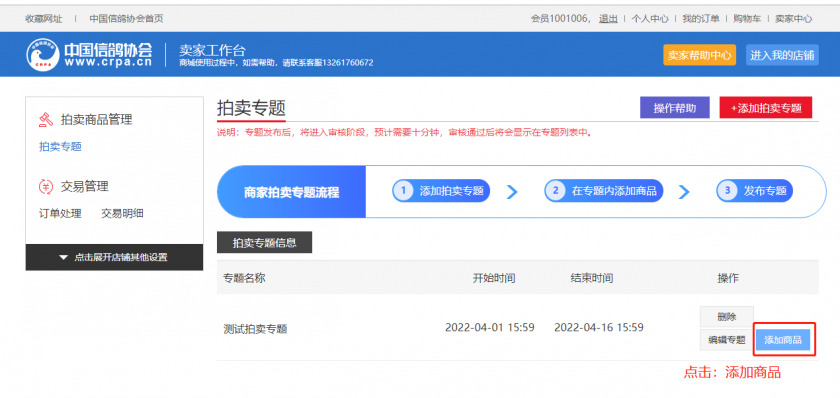Click 卖家工作台 header title

point(212,50)
